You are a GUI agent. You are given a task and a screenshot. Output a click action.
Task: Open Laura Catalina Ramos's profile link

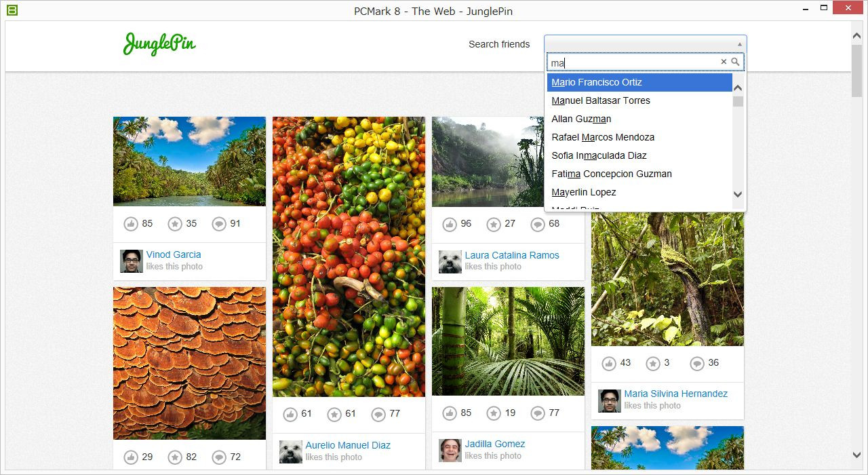(512, 255)
